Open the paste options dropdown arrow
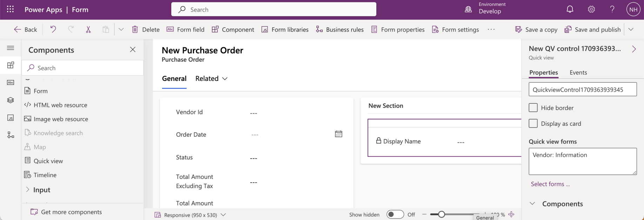Viewport: 644px width, 220px height. click(x=121, y=29)
